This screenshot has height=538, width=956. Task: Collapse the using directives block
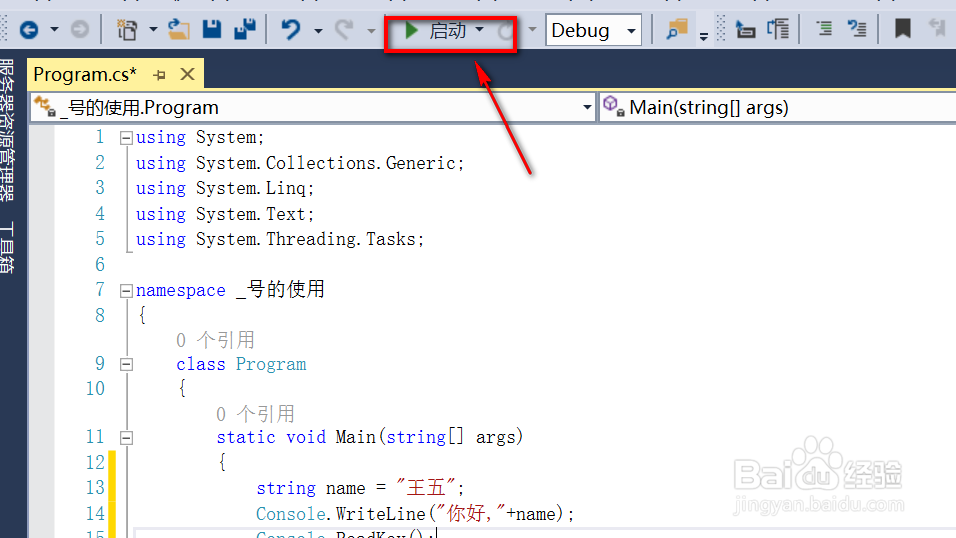[126, 138]
